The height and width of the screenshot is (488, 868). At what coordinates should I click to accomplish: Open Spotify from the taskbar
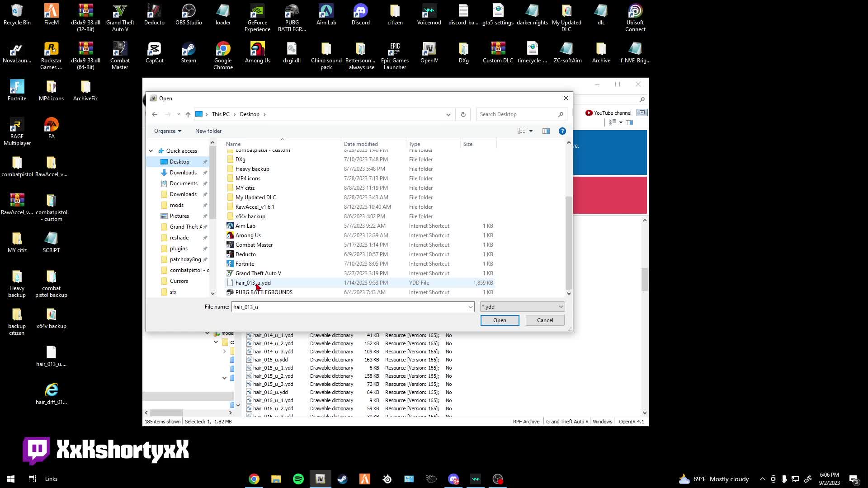click(298, 479)
